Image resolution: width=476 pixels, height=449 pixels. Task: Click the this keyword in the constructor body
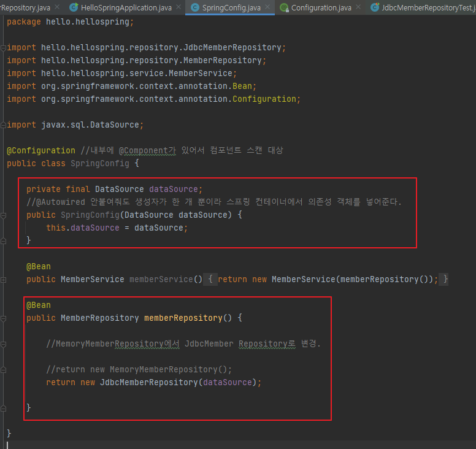point(56,228)
